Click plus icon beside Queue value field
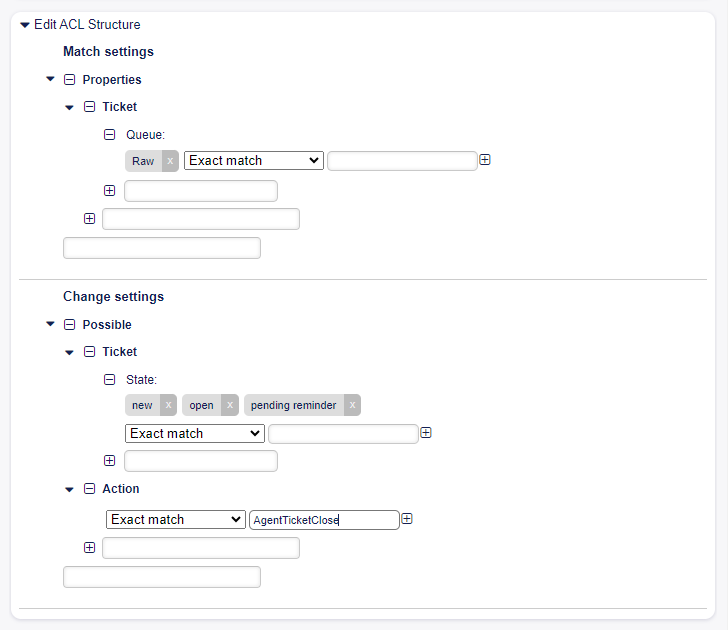This screenshot has height=630, width=728. pos(485,160)
